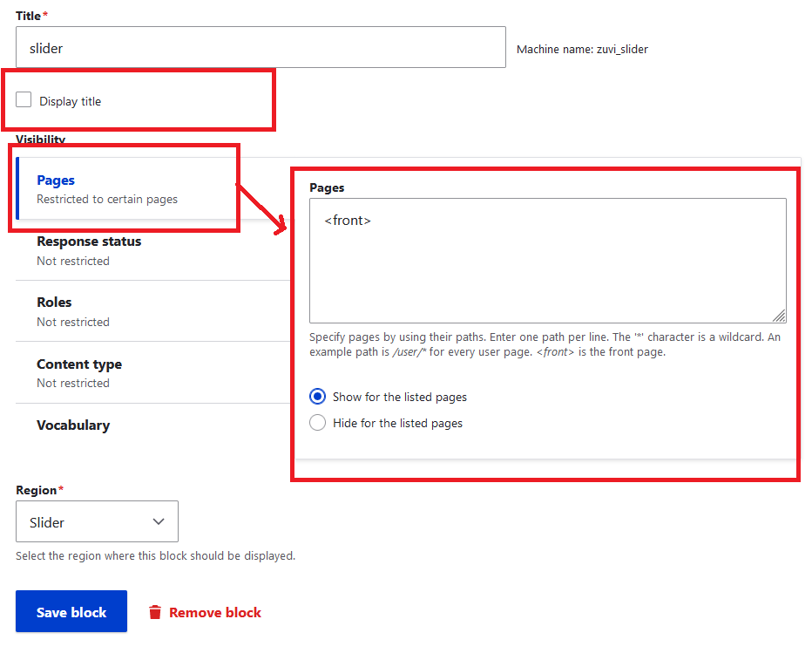
Task: Select 'Show for the listed pages' radio
Action: (318, 397)
